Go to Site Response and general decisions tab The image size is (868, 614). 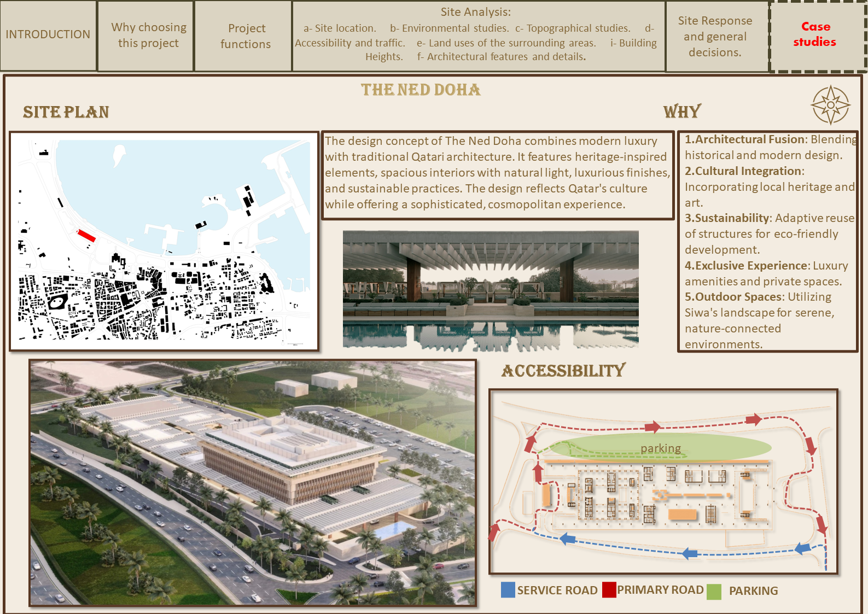715,37
